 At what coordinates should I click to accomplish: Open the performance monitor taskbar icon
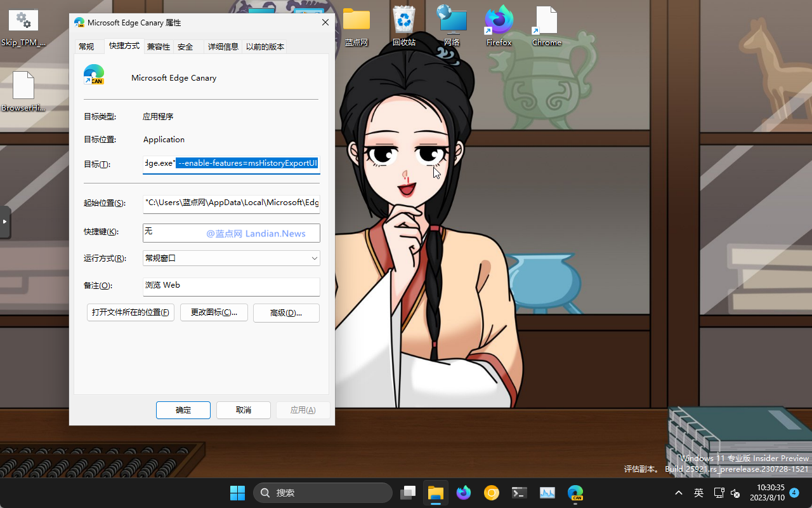click(x=547, y=493)
